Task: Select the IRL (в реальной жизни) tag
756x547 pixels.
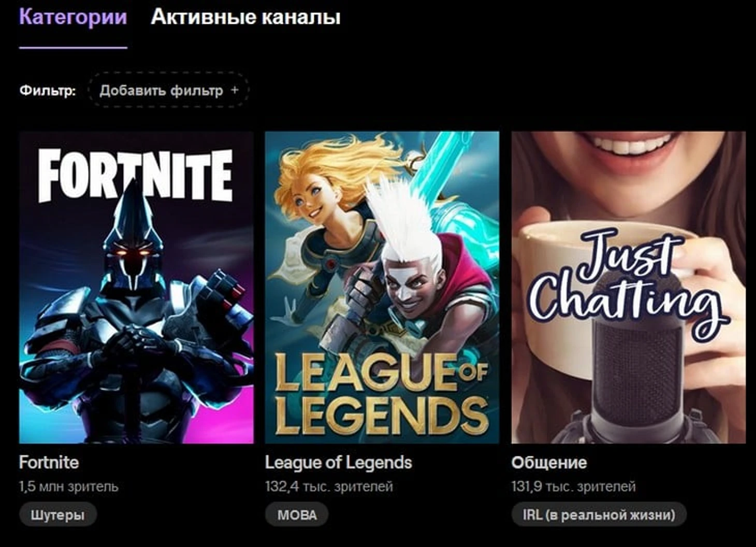Action: point(599,515)
